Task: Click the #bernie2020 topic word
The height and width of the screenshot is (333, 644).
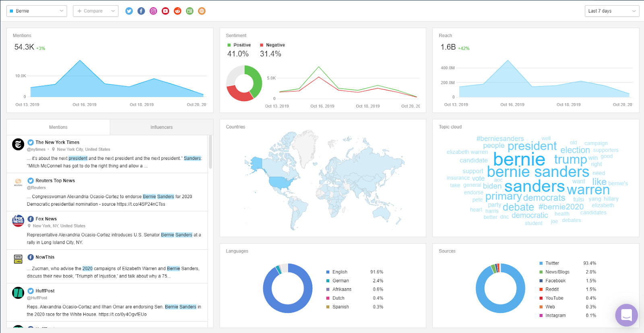Action: [561, 207]
